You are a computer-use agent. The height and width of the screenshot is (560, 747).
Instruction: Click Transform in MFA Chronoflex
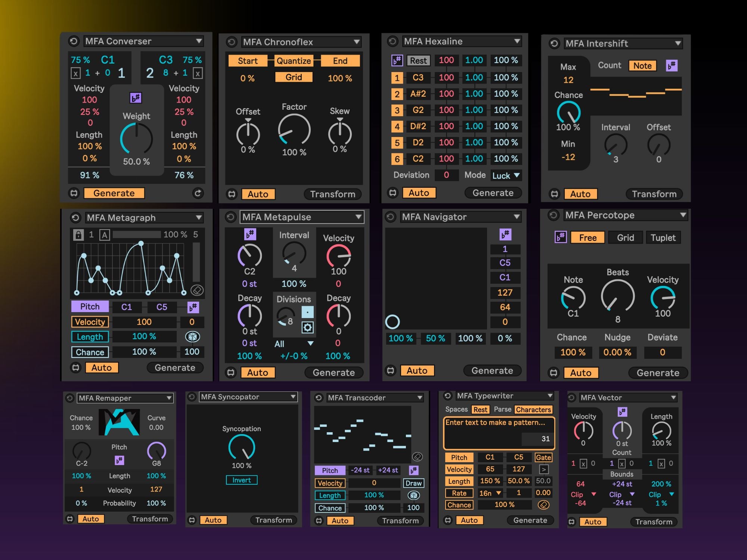(333, 194)
